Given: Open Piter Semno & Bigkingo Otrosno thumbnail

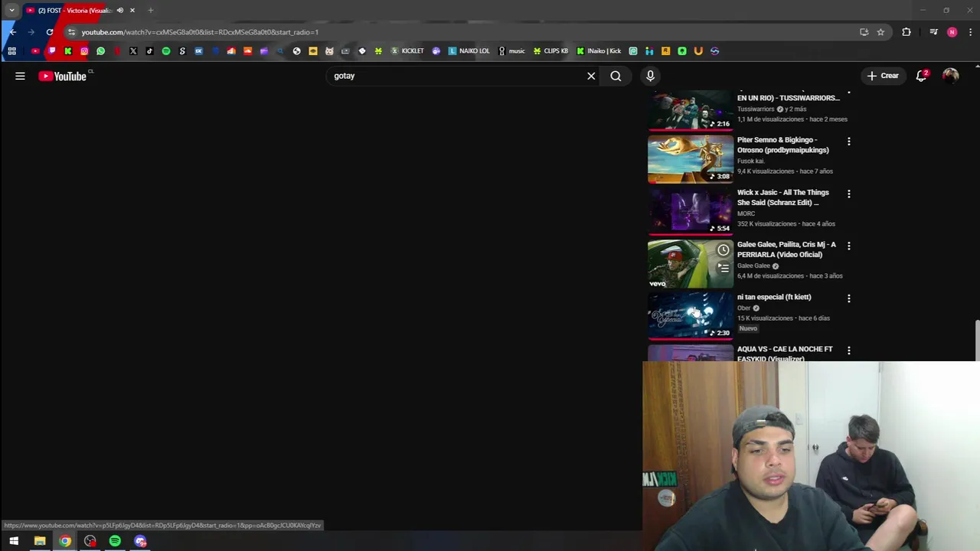Looking at the screenshot, I should [x=691, y=159].
